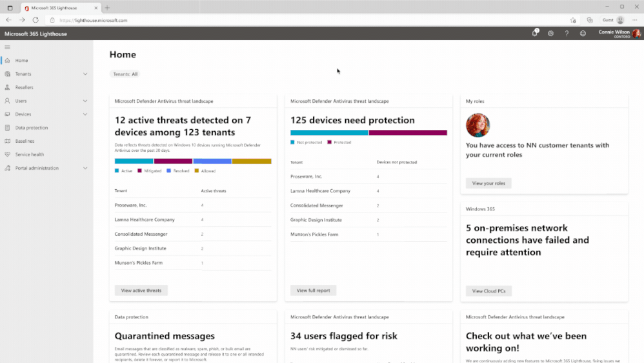Click the Resolved blue bar segment
This screenshot has width=644, height=363.
point(212,161)
